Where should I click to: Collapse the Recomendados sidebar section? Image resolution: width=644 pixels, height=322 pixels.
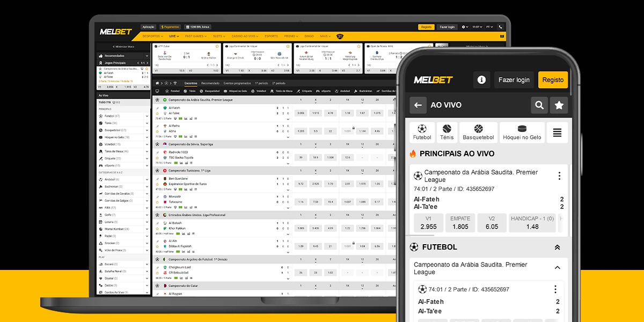[x=147, y=56]
